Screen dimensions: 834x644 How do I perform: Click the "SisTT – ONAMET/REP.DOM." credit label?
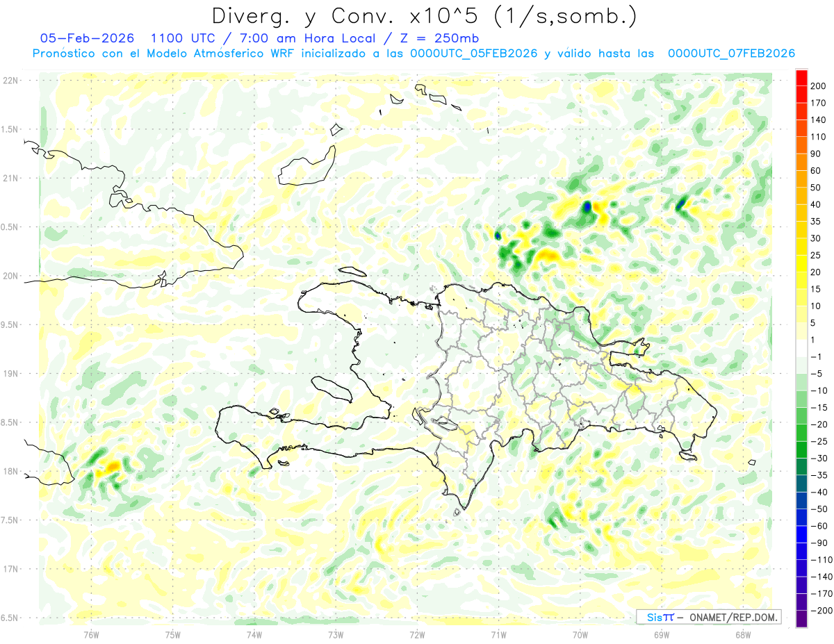[709, 617]
